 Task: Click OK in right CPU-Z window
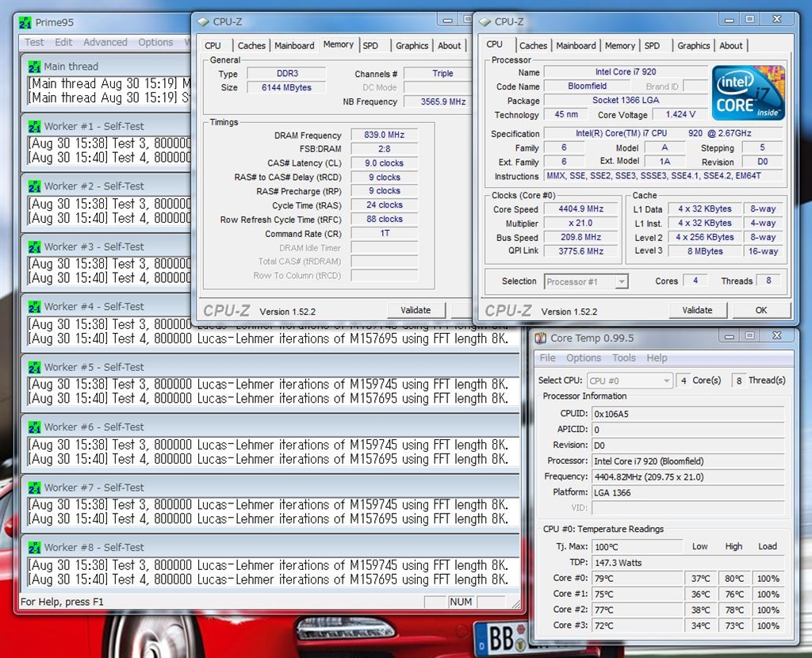(760, 310)
